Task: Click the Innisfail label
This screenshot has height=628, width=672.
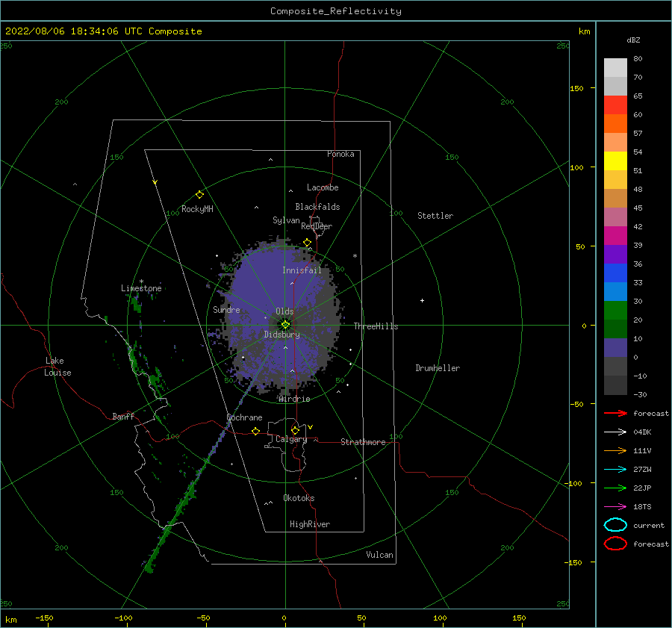Action: (302, 270)
